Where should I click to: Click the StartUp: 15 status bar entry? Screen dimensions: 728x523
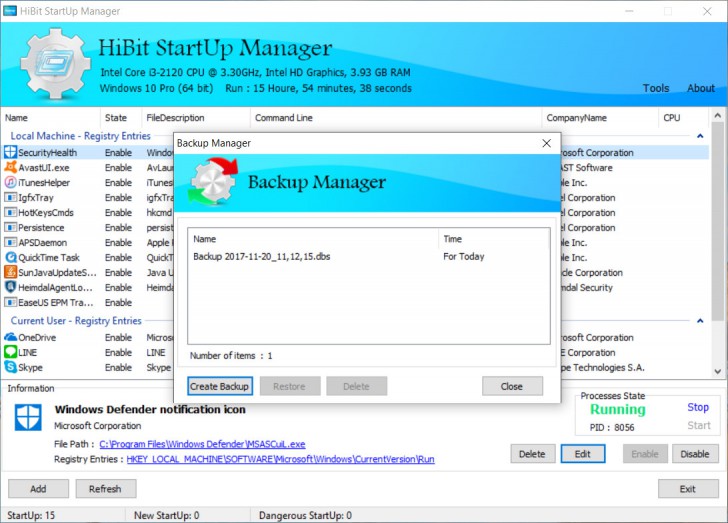click(31, 515)
